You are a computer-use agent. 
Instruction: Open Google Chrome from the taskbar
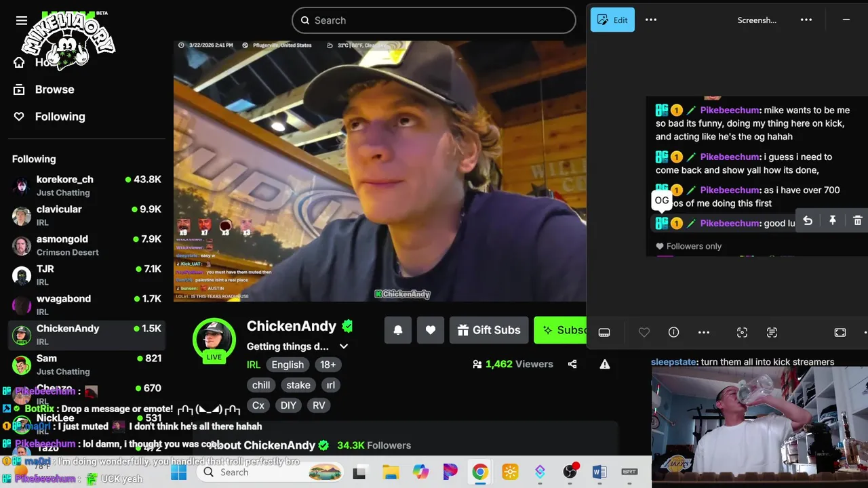click(x=480, y=472)
